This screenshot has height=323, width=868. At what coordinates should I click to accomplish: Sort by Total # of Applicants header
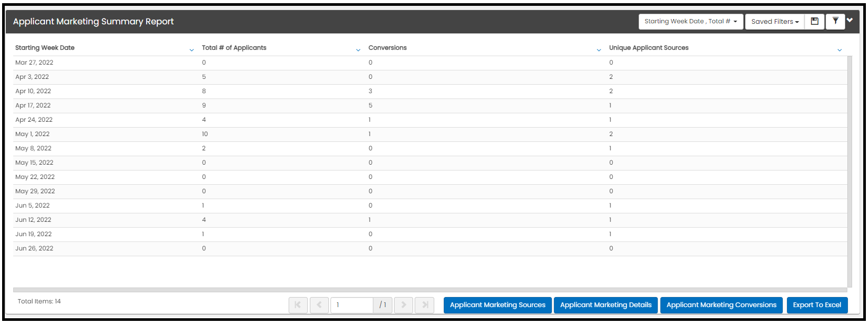coord(234,48)
